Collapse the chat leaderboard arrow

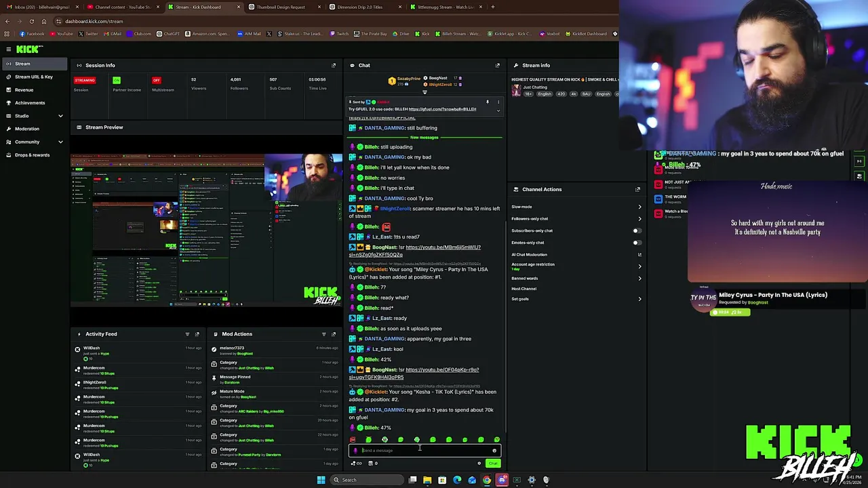(425, 92)
